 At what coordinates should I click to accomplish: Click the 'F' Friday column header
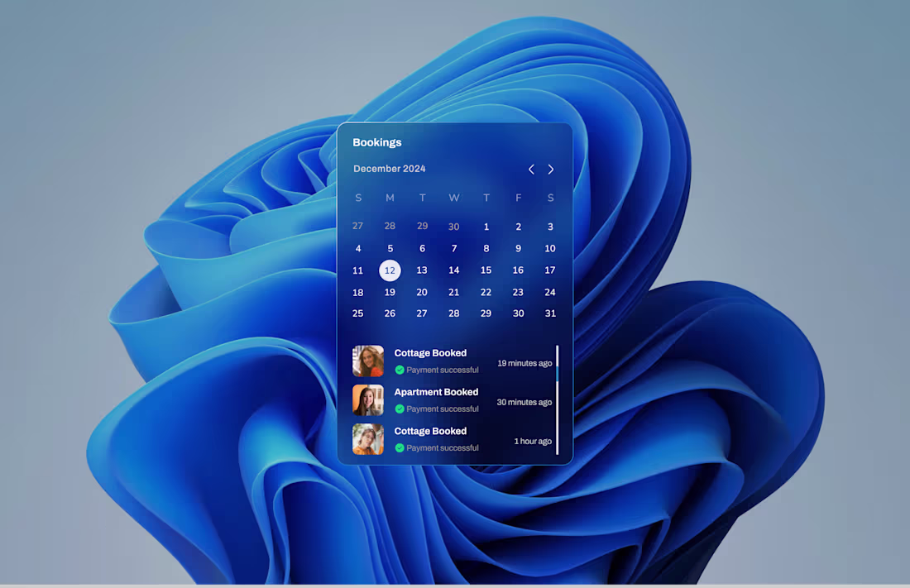(x=518, y=198)
